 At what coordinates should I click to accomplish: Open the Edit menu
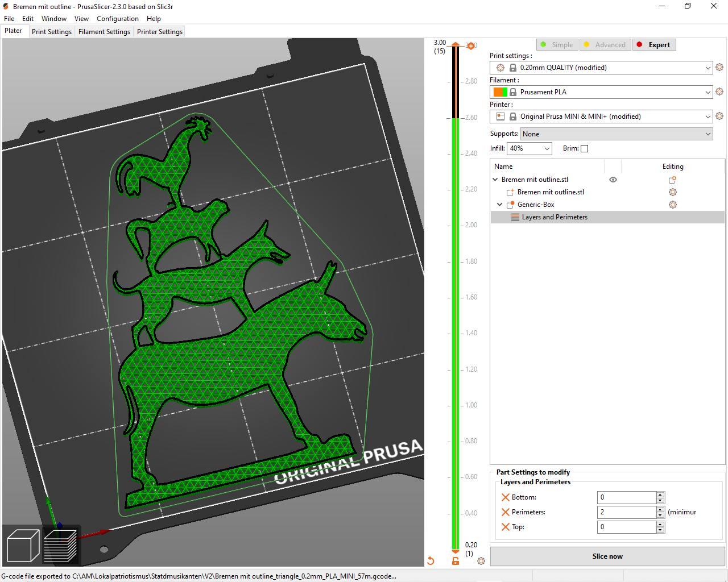coord(28,19)
